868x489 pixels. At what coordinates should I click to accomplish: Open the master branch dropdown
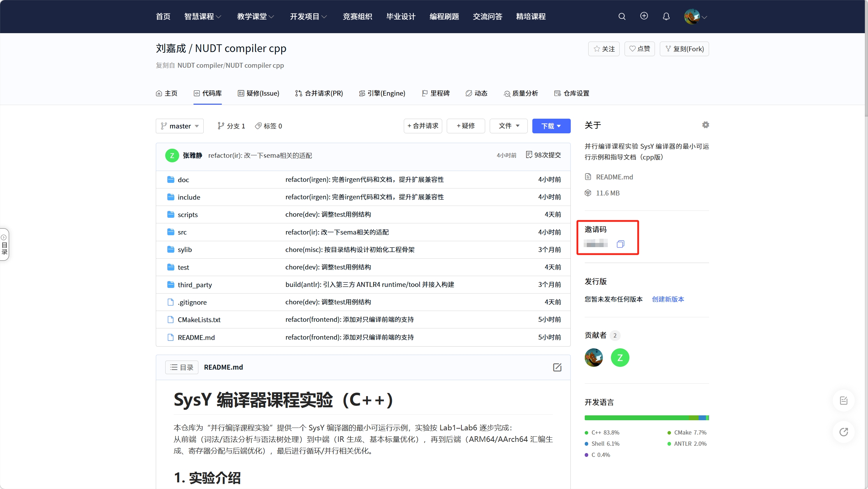[180, 126]
